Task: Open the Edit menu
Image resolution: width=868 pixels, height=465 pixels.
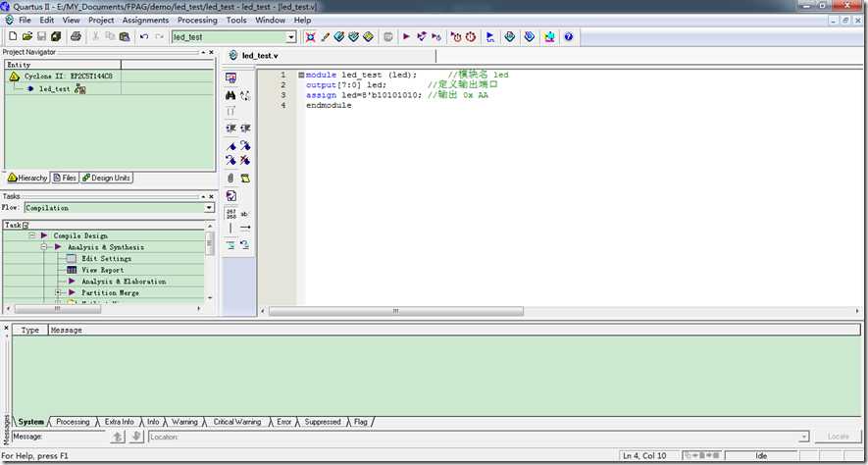Action: coord(46,20)
